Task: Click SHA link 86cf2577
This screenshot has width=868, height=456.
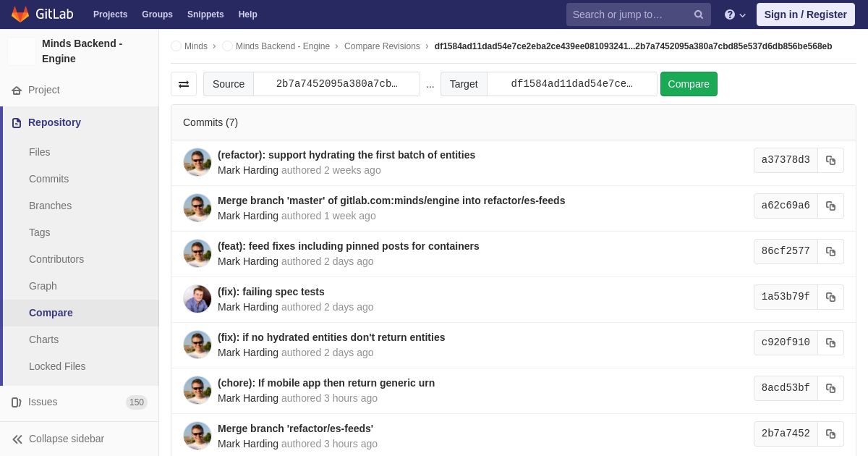Action: (786, 251)
